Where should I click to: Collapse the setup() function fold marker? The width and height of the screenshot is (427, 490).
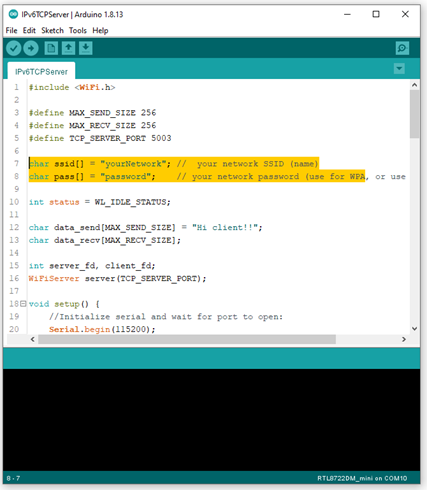pos(23,304)
